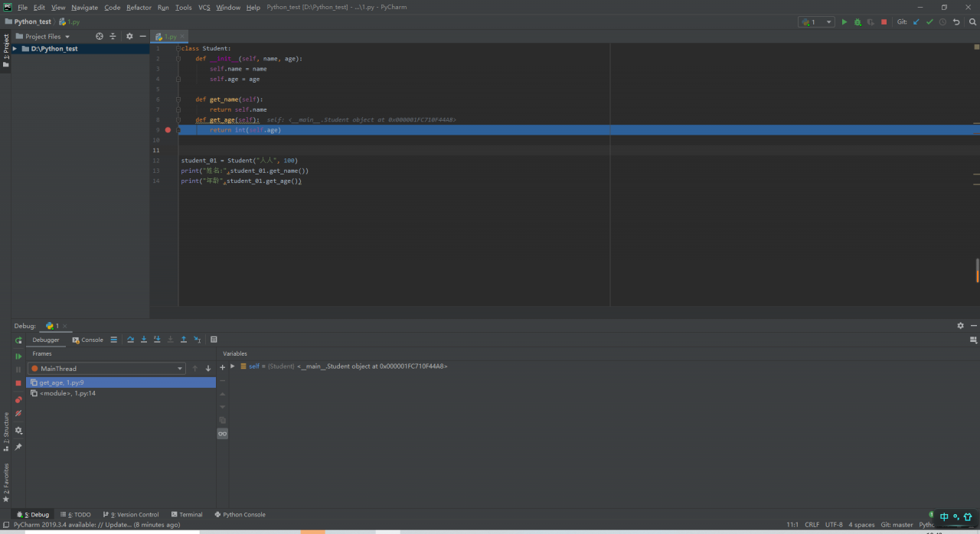Switch to the Debugger tab
Image resolution: width=980 pixels, height=534 pixels.
pyautogui.click(x=45, y=340)
